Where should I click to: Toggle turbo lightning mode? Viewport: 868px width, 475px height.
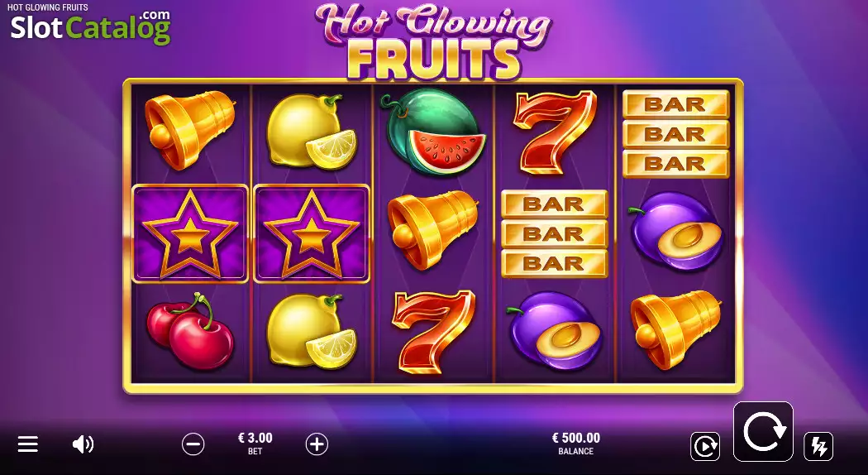(818, 446)
